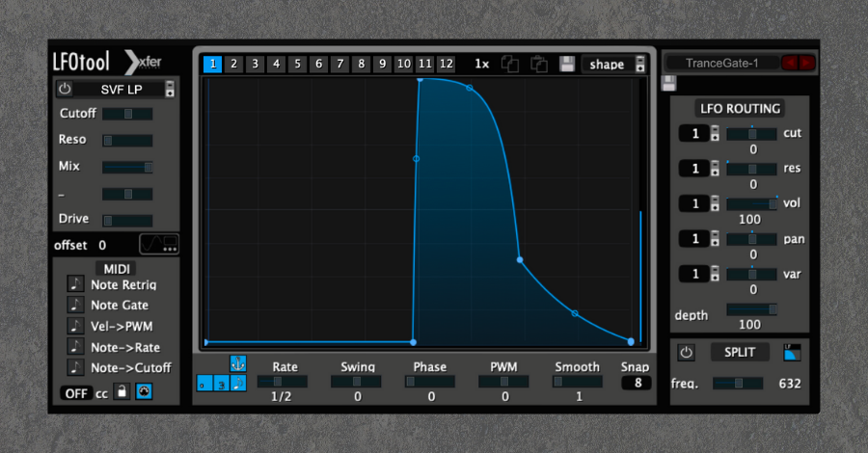Click the offset value 0
Viewport: 868px width, 453px height.
(102, 245)
